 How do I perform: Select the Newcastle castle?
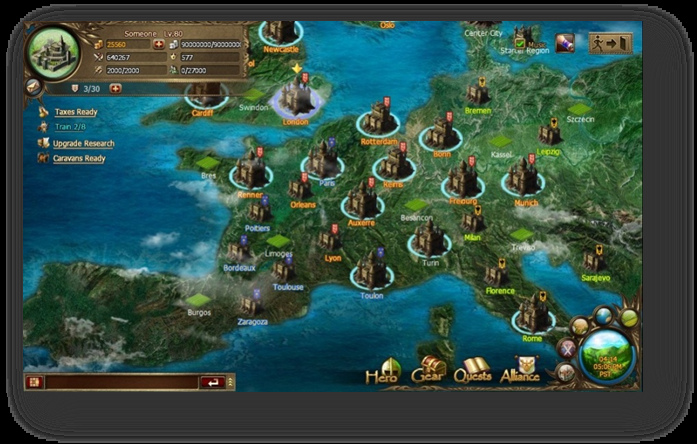pyautogui.click(x=280, y=32)
